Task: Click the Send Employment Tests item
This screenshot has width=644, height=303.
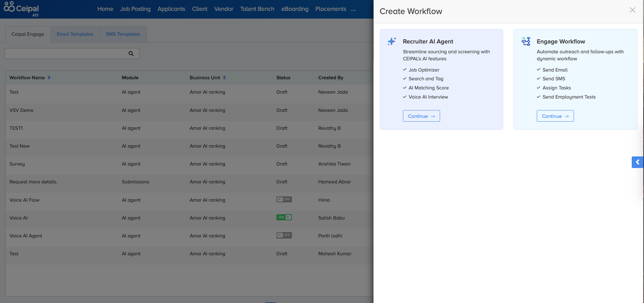Action: [x=569, y=97]
